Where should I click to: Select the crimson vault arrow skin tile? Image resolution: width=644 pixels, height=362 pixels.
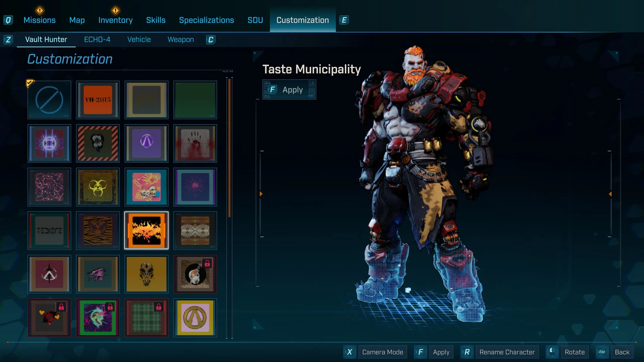click(x=49, y=274)
